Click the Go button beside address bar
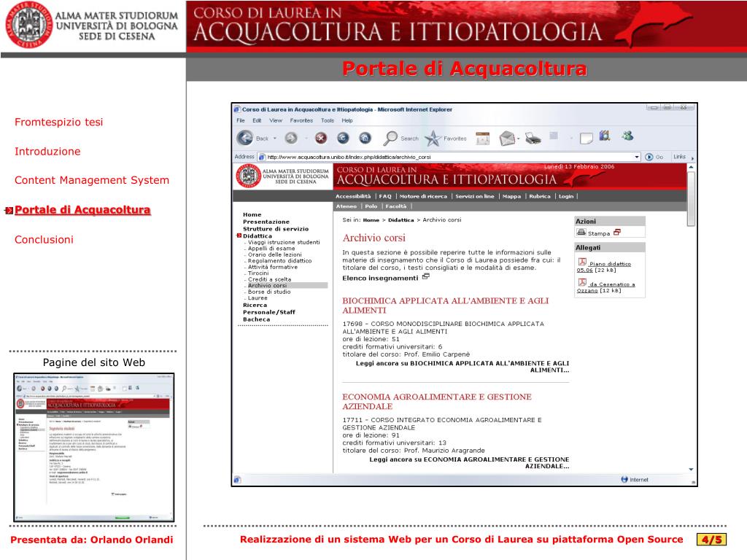This screenshot has width=747, height=560. pos(654,157)
